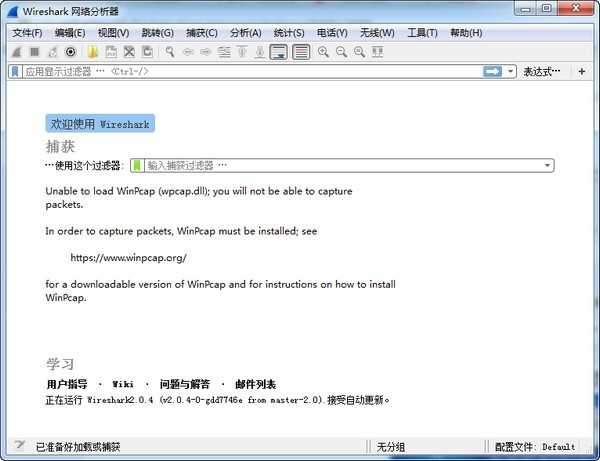Click the display filter bookmark icon
The image size is (600, 461).
point(15,72)
